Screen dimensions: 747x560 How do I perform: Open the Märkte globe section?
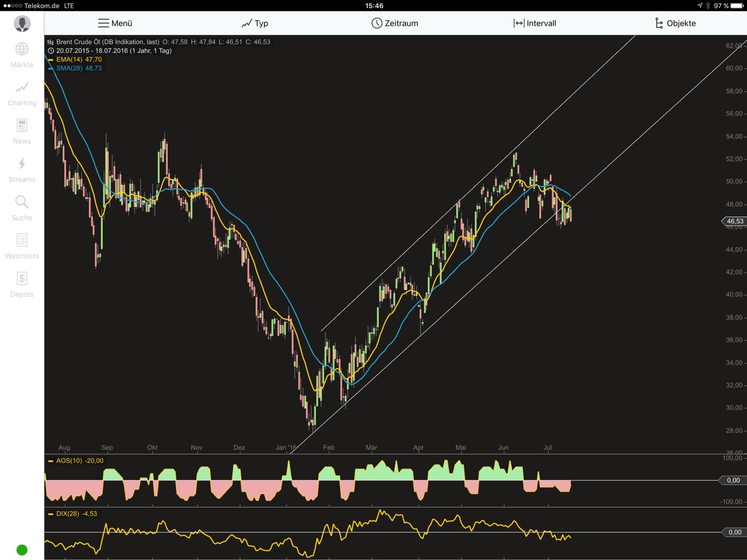[22, 55]
